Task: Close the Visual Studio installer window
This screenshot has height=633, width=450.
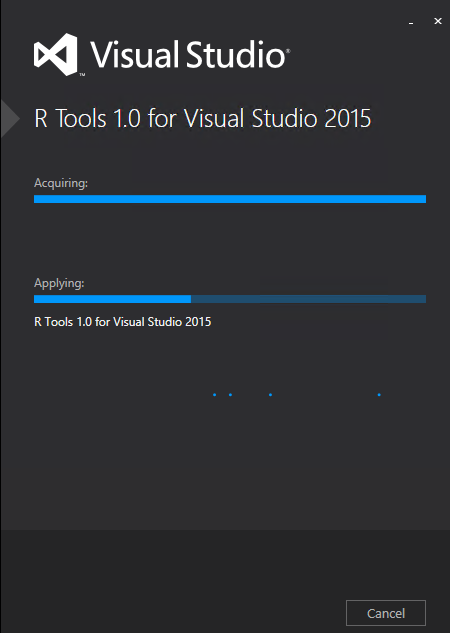Action: coord(438,21)
